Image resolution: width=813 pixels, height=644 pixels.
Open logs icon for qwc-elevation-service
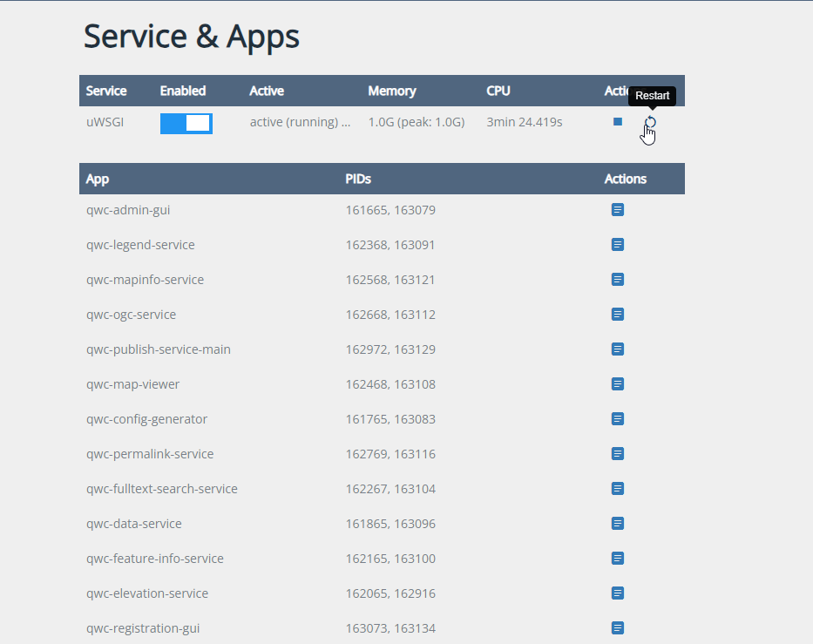pos(618,593)
